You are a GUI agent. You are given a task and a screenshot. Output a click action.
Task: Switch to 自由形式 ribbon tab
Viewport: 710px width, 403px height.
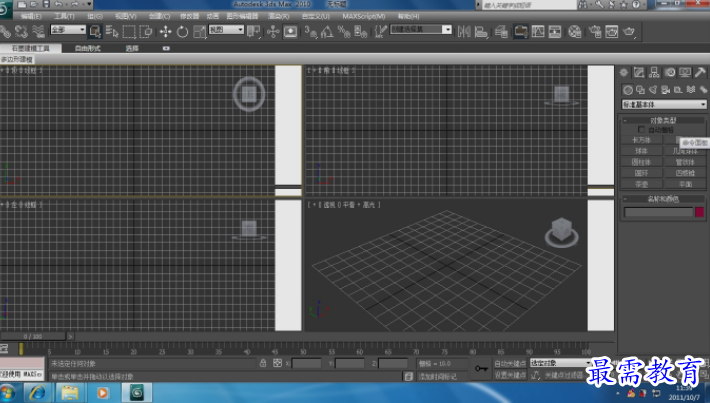88,48
